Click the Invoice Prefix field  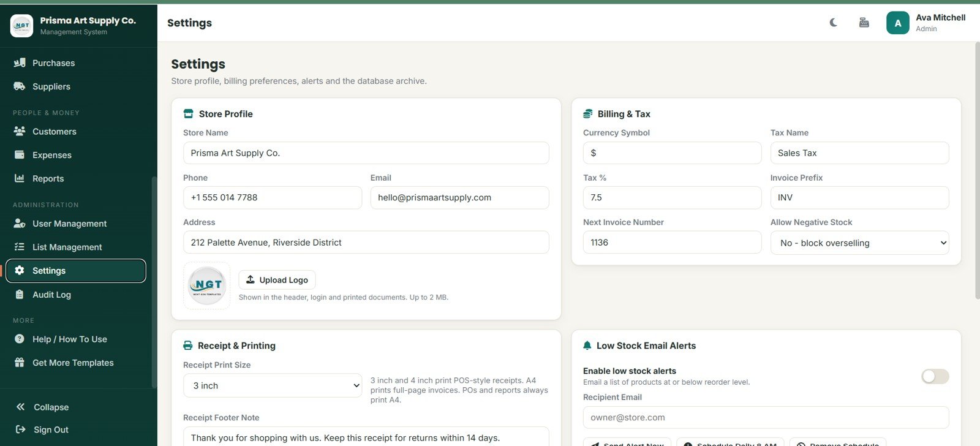[x=860, y=197]
